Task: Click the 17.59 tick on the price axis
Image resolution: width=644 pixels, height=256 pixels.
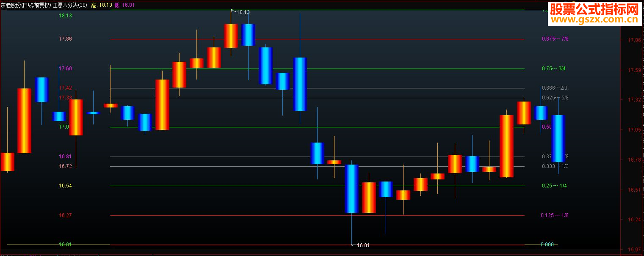Action: tap(635, 70)
